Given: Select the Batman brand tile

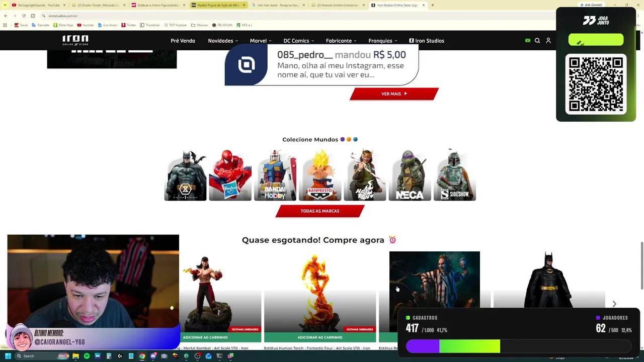Looking at the screenshot, I should 185,174.
